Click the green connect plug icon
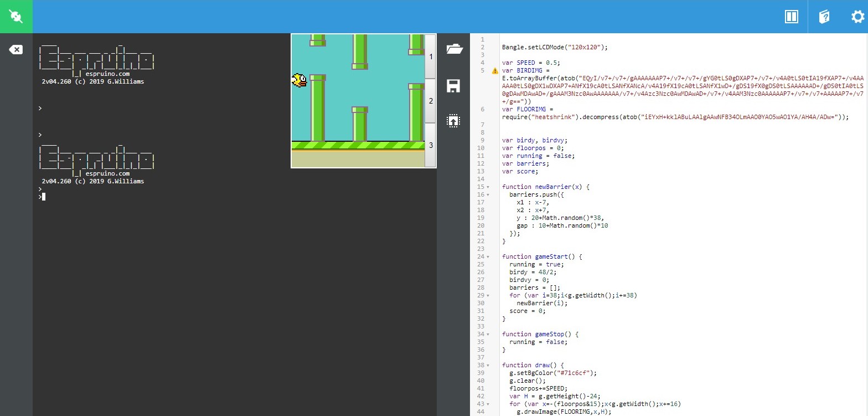This screenshot has width=868, height=416. [x=16, y=17]
